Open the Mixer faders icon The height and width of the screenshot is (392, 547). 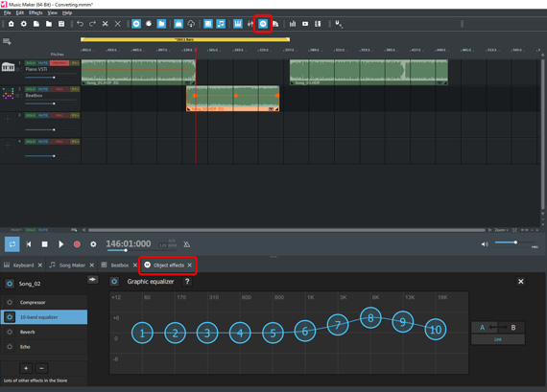pyautogui.click(x=250, y=24)
